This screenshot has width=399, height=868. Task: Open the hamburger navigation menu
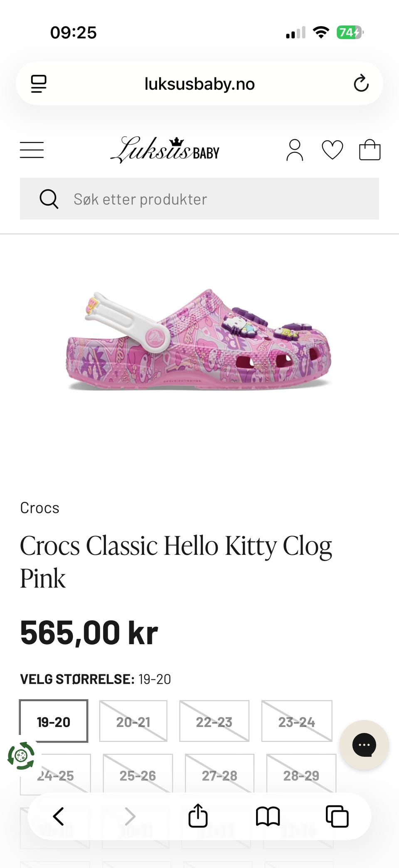[x=32, y=150]
